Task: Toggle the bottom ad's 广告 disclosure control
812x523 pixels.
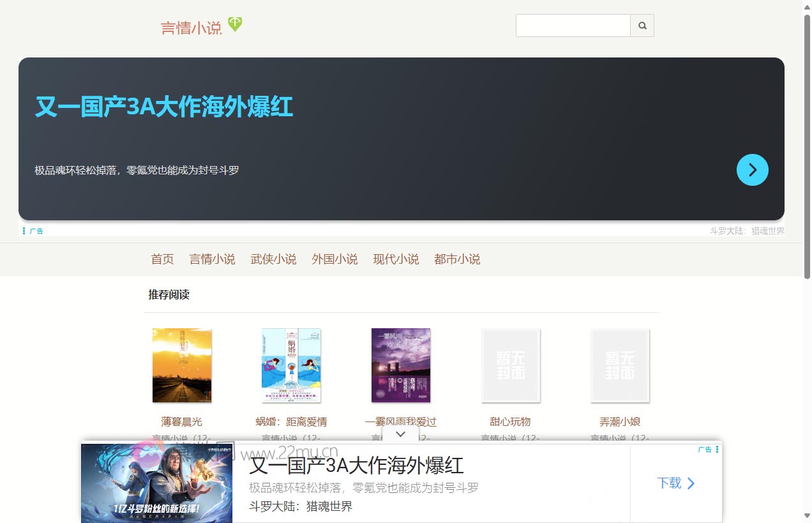Action: pyautogui.click(x=705, y=450)
